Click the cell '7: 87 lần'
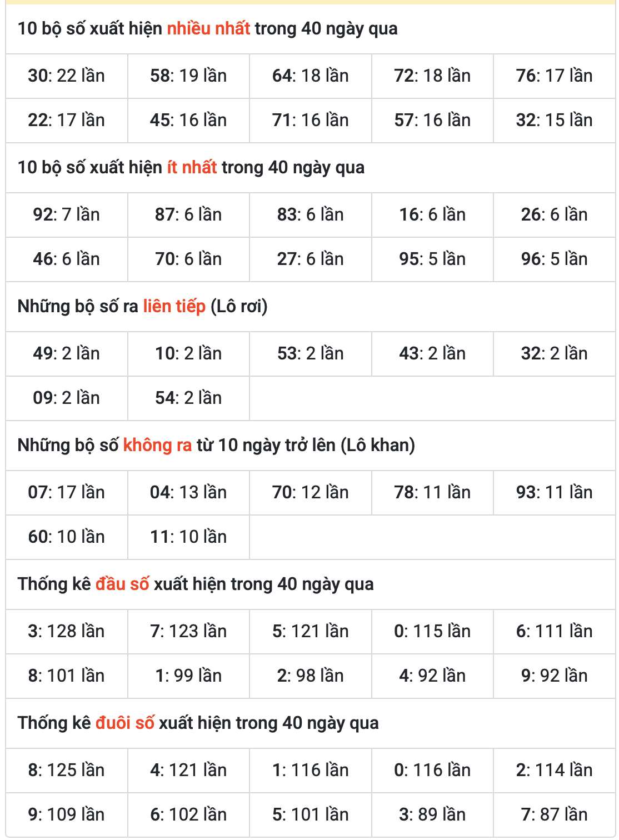This screenshot has width=619, height=840. click(554, 815)
